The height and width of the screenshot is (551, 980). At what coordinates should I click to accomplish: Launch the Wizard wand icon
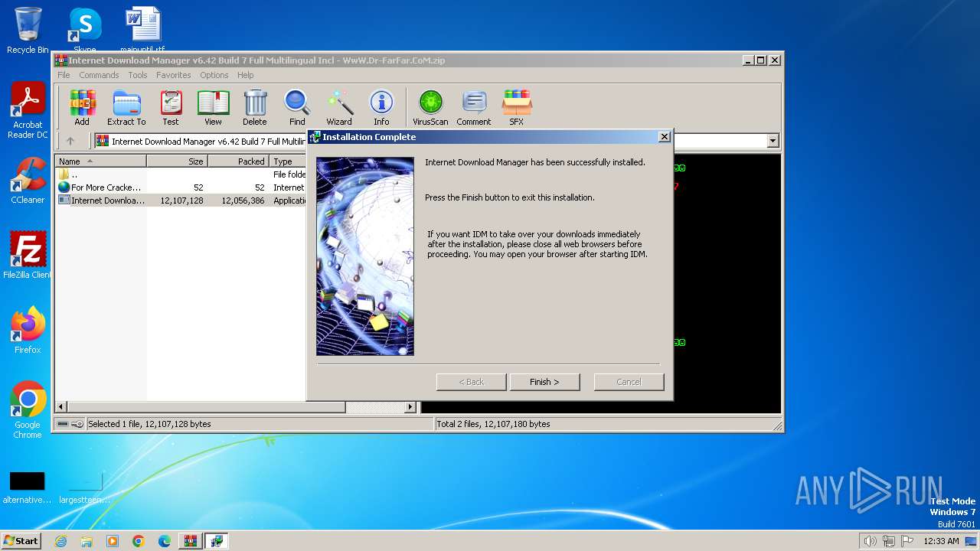339,108
